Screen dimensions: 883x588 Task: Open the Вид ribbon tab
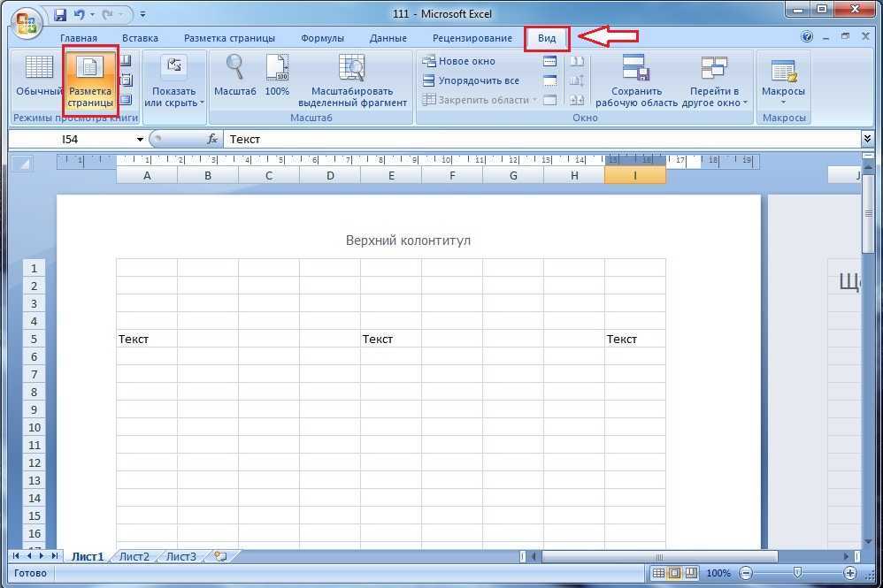[547, 38]
